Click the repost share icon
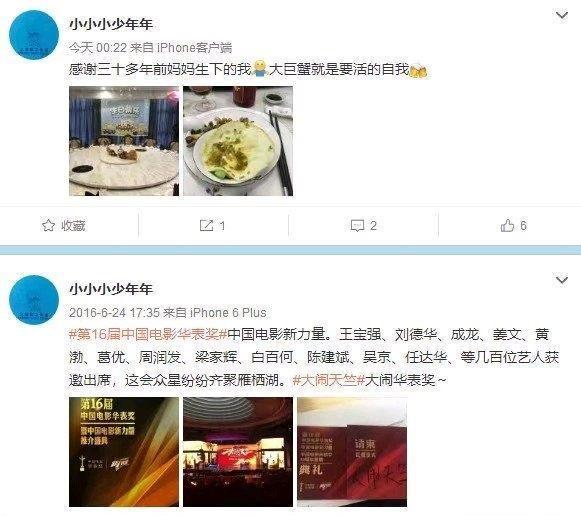Image resolution: width=581 pixels, height=516 pixels. pos(206,225)
